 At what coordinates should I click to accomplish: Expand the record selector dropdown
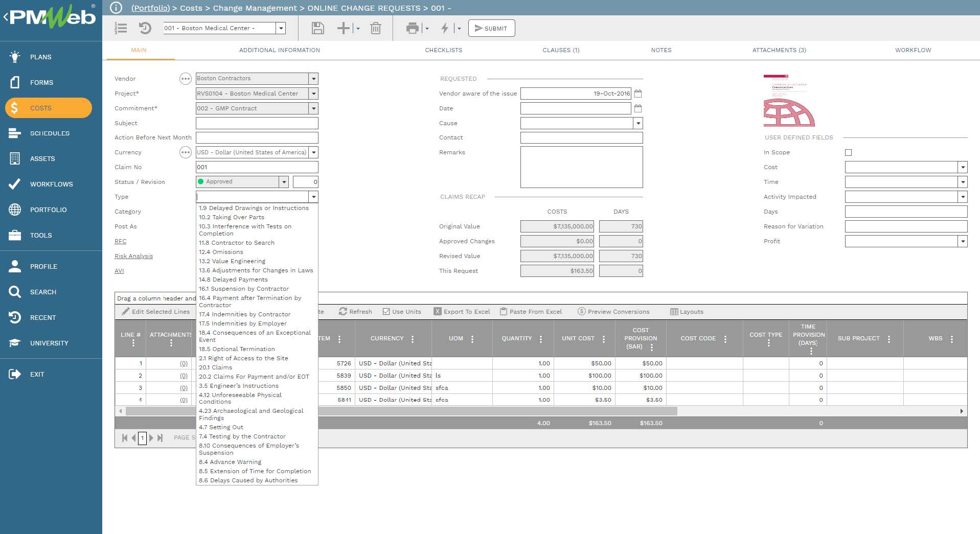pyautogui.click(x=281, y=28)
